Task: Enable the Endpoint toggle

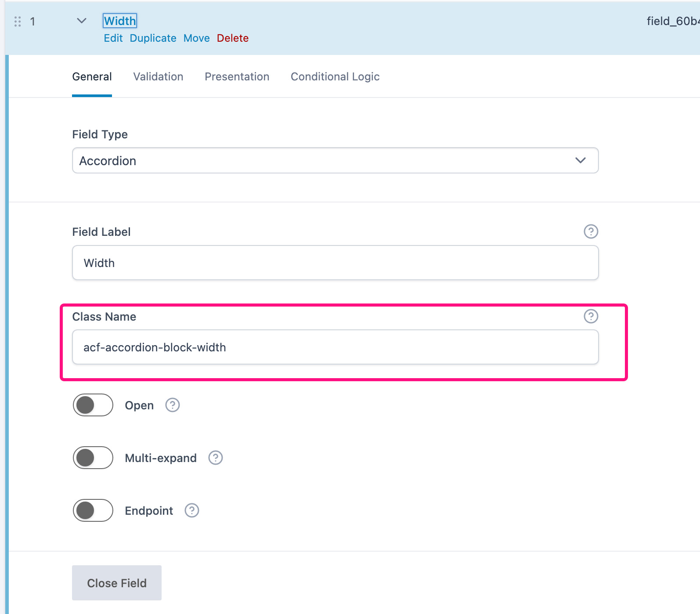Action: coord(92,510)
